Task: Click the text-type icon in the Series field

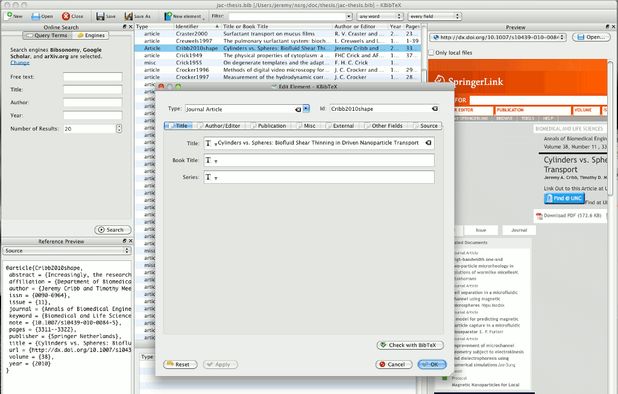Action: [x=208, y=177]
